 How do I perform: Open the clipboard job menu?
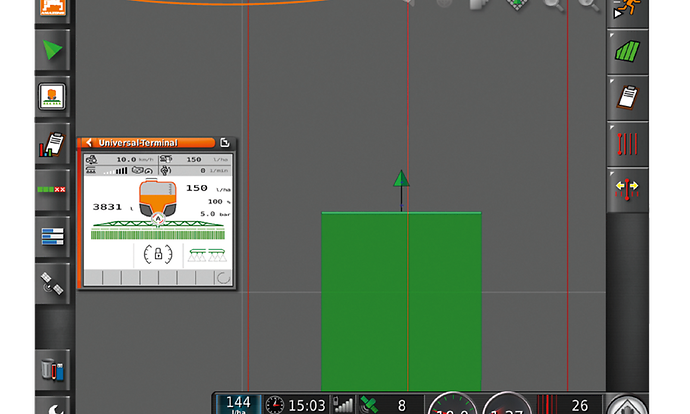point(627,97)
